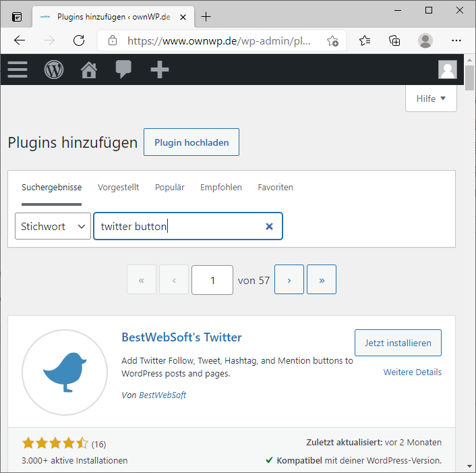Click the lock site info icon

(x=113, y=40)
